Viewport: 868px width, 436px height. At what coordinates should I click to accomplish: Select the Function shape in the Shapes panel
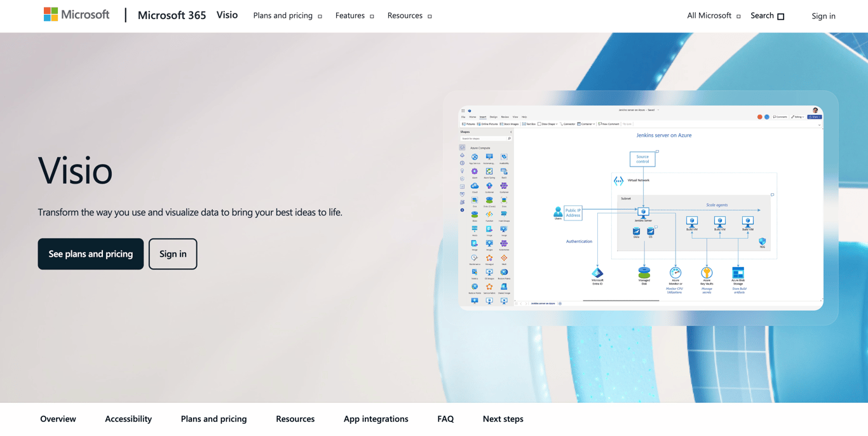click(489, 215)
